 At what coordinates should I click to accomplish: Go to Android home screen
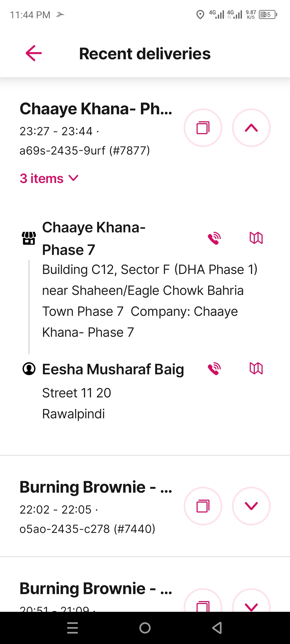(x=145, y=628)
